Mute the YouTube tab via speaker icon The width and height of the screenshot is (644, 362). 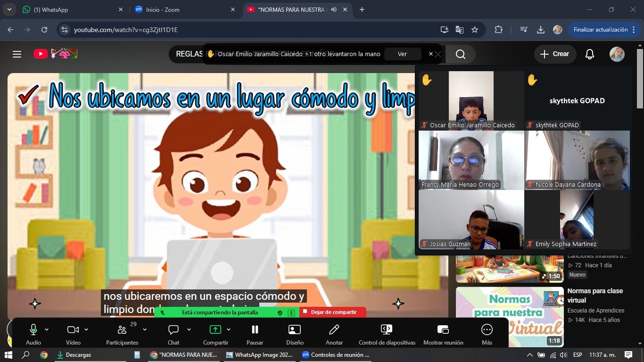tap(334, 9)
